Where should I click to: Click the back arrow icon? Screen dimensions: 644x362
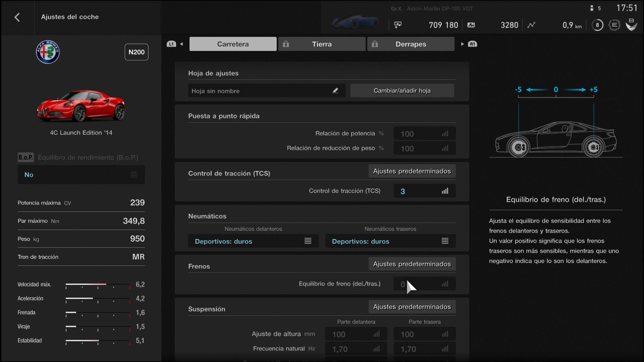coord(17,17)
